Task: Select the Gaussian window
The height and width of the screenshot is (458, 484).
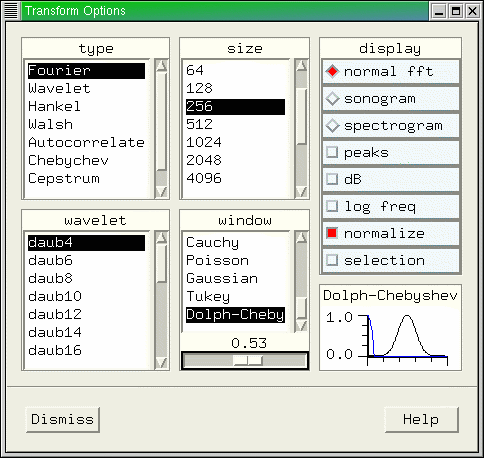Action: click(235, 279)
